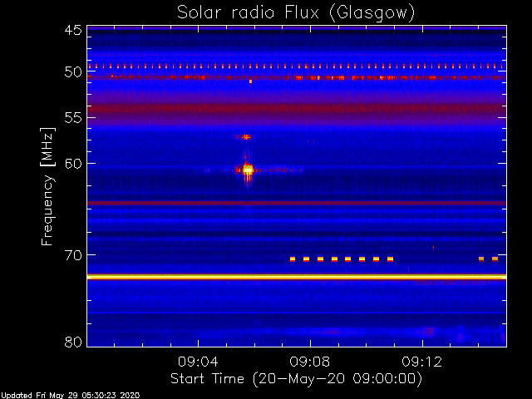Click the 45 frequency tick label
The image size is (532, 399).
[74, 30]
